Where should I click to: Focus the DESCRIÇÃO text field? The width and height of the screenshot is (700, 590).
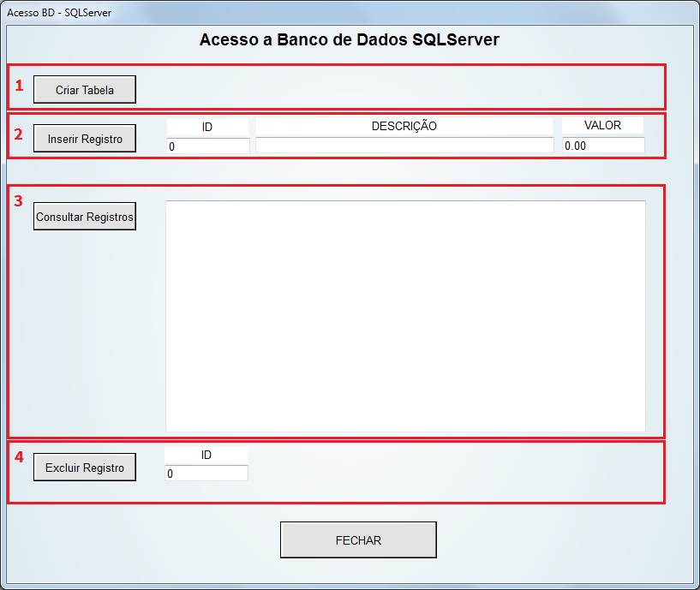click(x=404, y=145)
